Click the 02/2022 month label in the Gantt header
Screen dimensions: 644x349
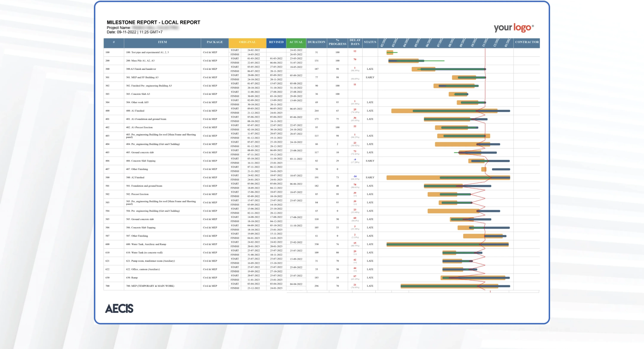[x=383, y=43]
